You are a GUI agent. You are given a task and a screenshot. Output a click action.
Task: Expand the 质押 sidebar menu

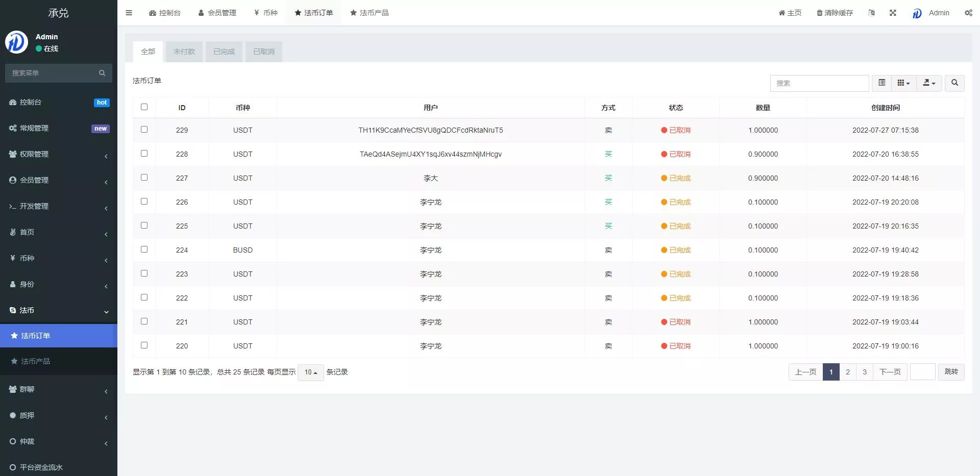pos(58,416)
